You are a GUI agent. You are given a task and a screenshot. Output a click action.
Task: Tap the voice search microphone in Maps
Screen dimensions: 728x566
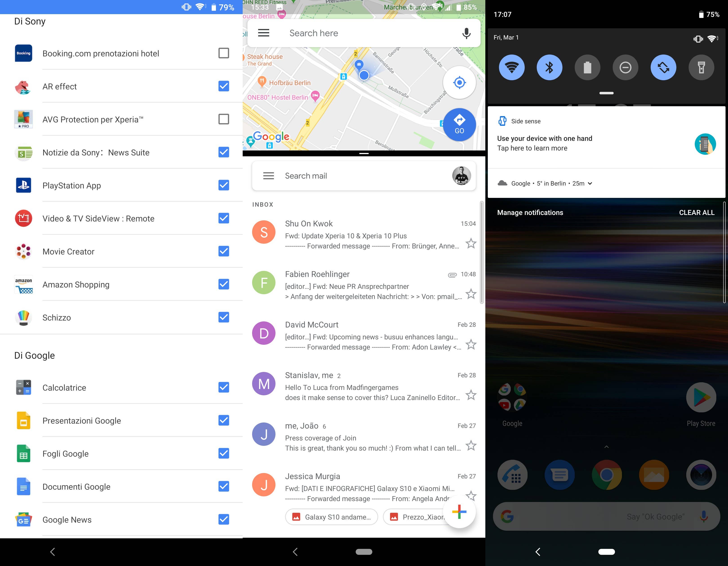pyautogui.click(x=466, y=33)
